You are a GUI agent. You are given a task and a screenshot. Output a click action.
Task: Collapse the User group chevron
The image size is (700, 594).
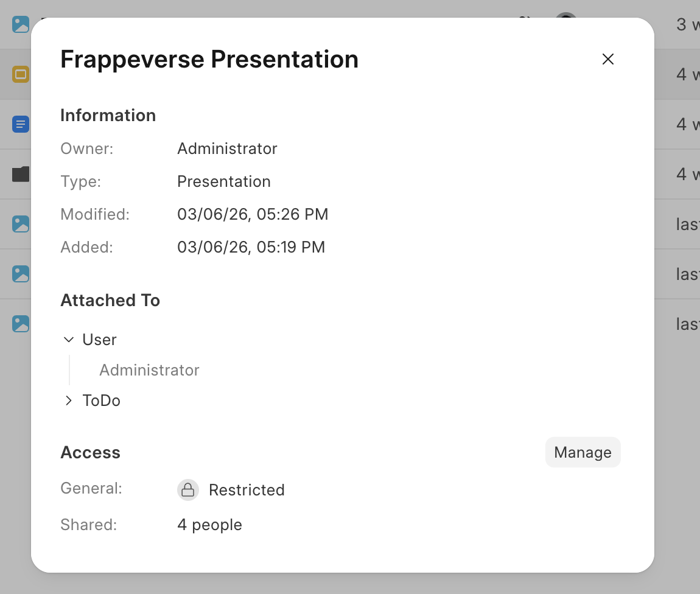coord(69,340)
